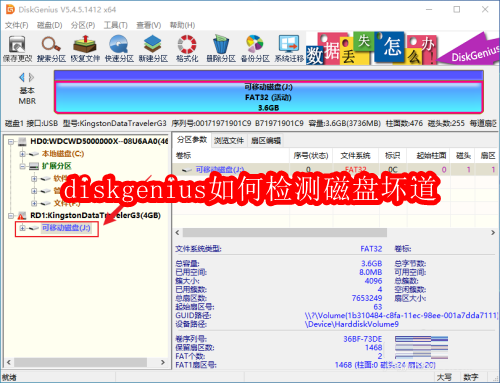
Task: Expand the Local Disk (C:) tree node
Action: [x=22, y=154]
